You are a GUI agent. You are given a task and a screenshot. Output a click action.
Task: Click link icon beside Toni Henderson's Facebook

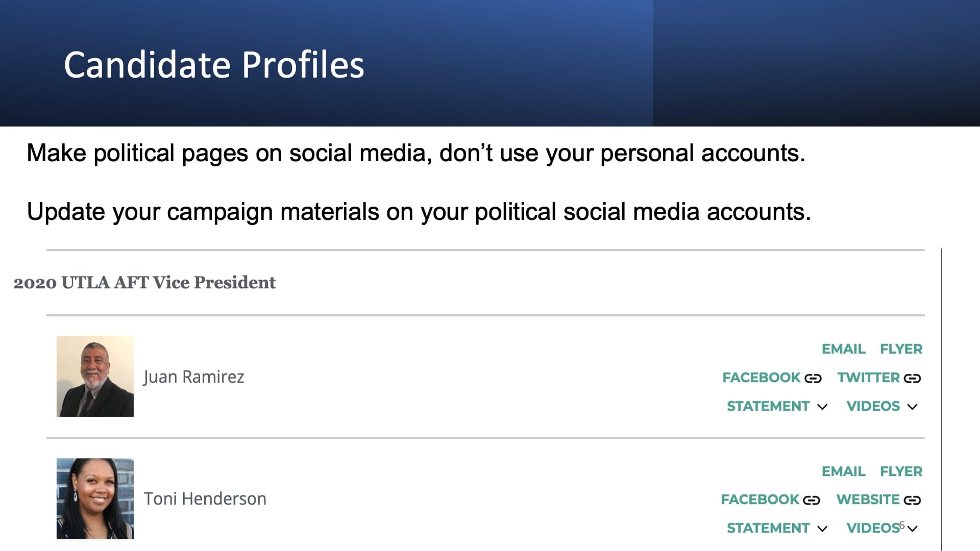(x=812, y=500)
